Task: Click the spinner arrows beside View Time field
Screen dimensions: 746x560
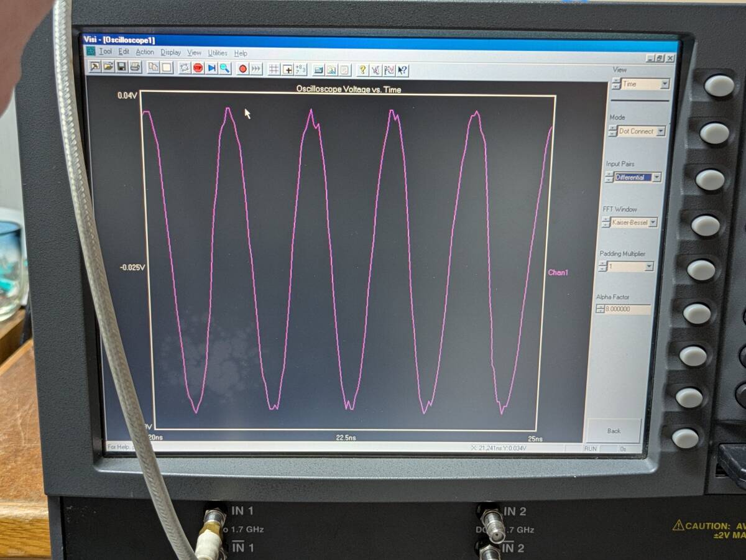Action: pyautogui.click(x=616, y=84)
